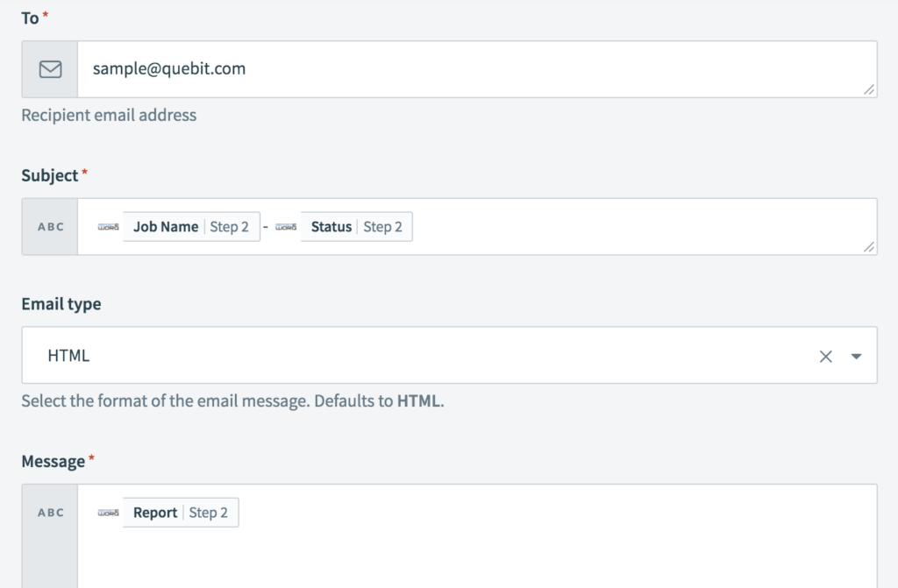898x588 pixels.
Task: Click the app icon before Status pill
Action: pos(286,227)
